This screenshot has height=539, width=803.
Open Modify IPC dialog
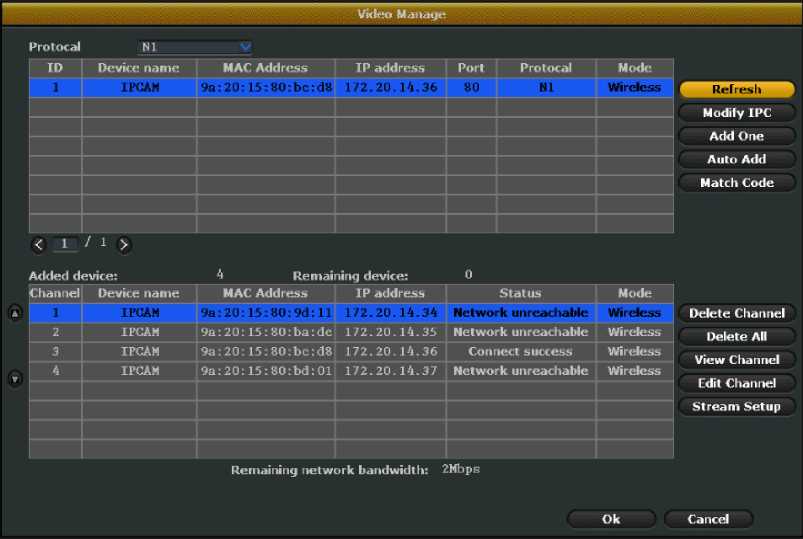coord(737,113)
